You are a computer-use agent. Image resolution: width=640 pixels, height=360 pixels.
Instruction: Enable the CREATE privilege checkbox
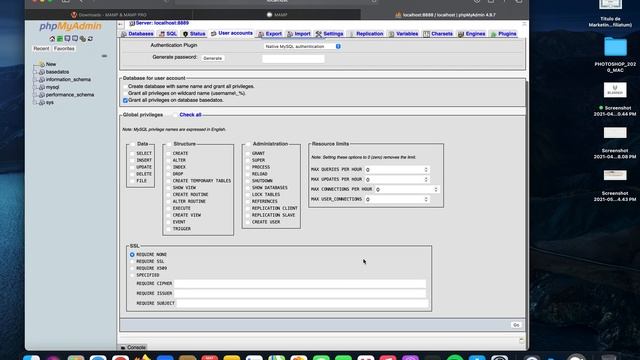tap(168, 153)
